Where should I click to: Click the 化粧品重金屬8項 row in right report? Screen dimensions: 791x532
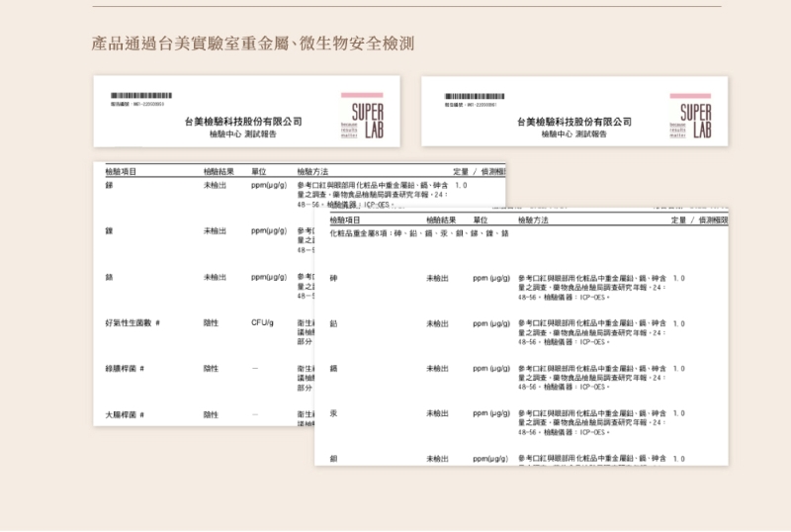419,233
